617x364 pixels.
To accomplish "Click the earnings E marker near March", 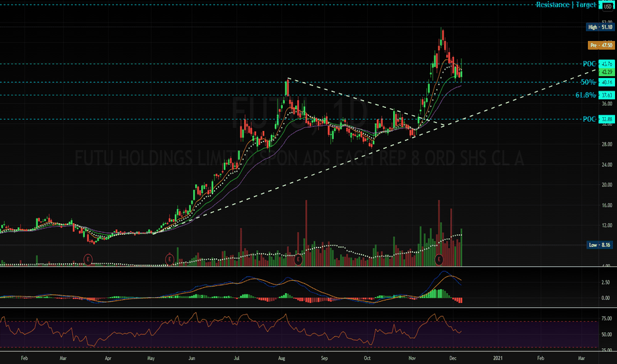I will point(88,259).
